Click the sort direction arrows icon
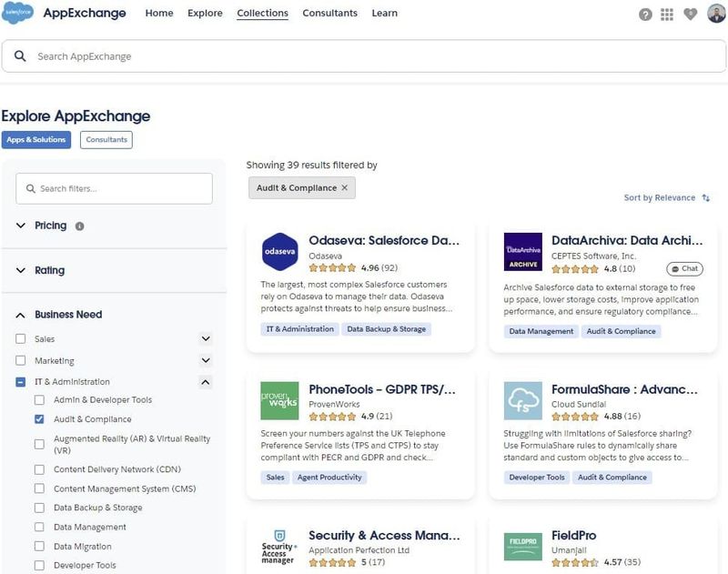 (x=706, y=197)
